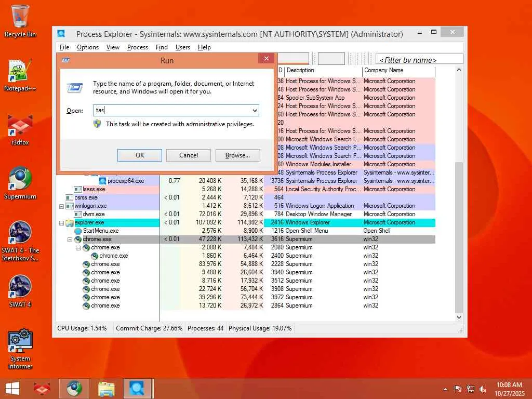Close the Run dialog
This screenshot has height=399, width=532.
pos(267,58)
